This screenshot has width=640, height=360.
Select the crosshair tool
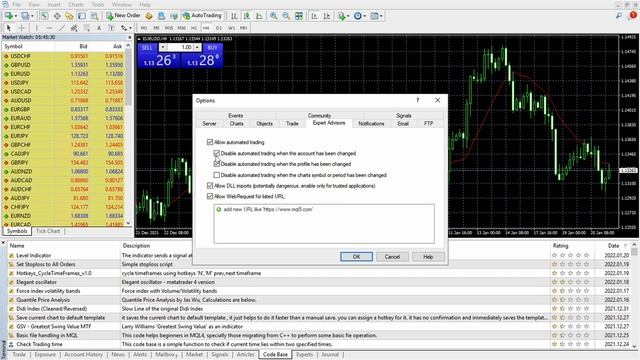(21, 28)
